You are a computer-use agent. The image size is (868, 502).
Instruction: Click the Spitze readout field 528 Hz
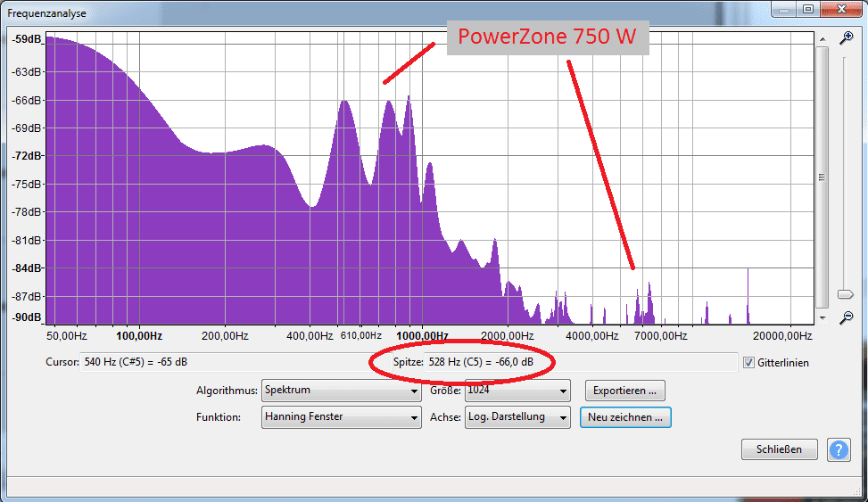coord(580,362)
